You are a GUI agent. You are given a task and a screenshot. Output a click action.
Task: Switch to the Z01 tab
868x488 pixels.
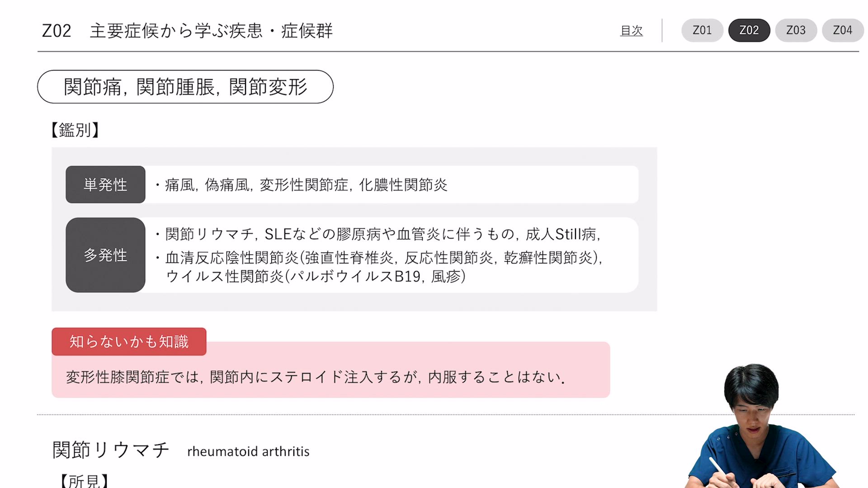[702, 30]
